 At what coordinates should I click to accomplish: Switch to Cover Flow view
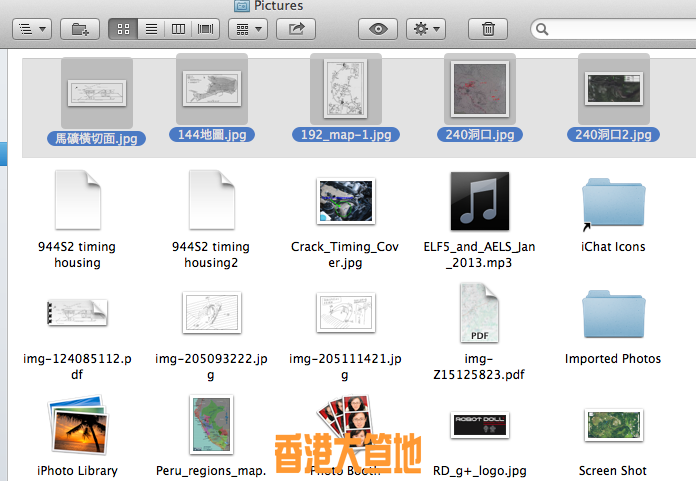[206, 29]
